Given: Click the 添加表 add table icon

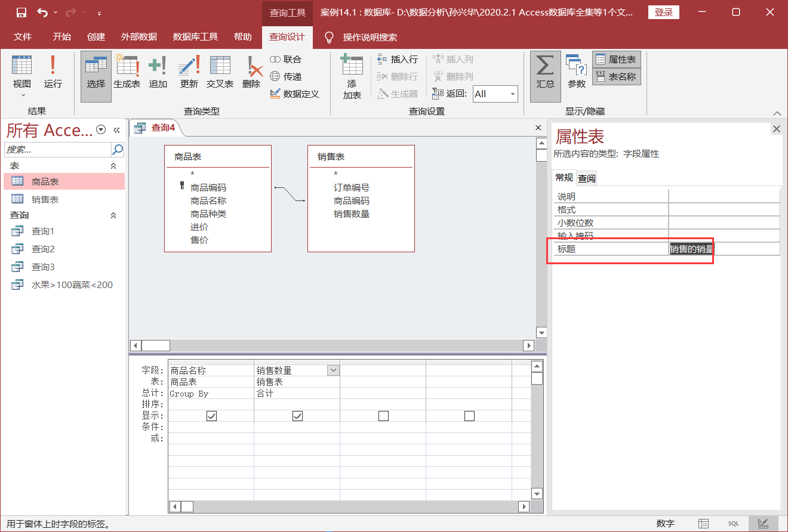Looking at the screenshot, I should click(352, 76).
